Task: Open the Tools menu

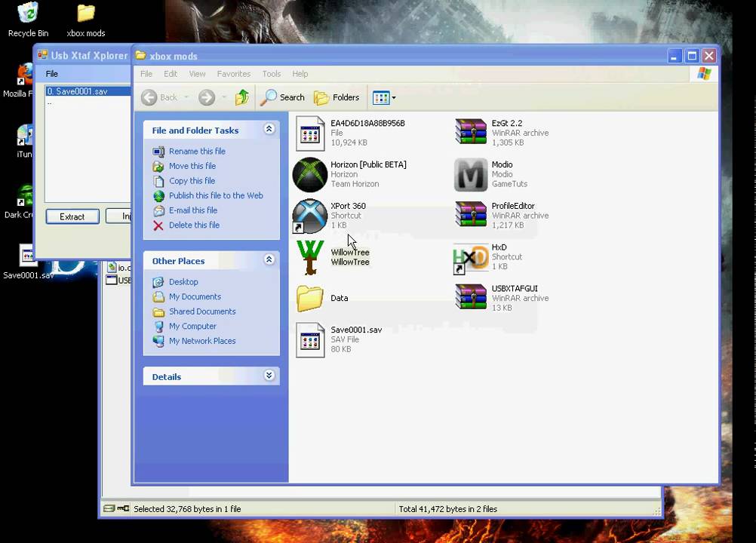Action: [272, 74]
